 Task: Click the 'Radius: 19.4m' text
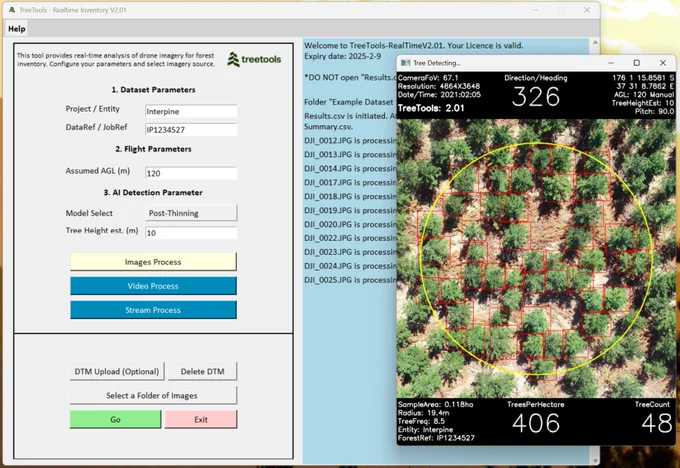click(x=423, y=412)
